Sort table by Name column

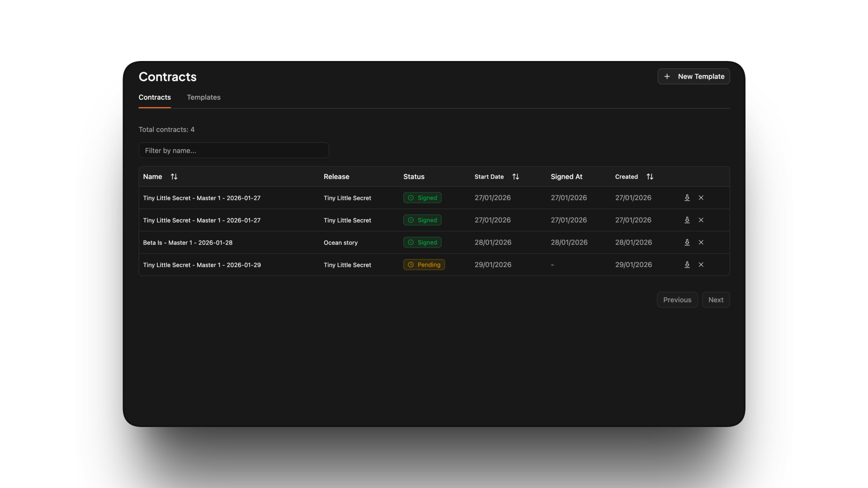[174, 177]
